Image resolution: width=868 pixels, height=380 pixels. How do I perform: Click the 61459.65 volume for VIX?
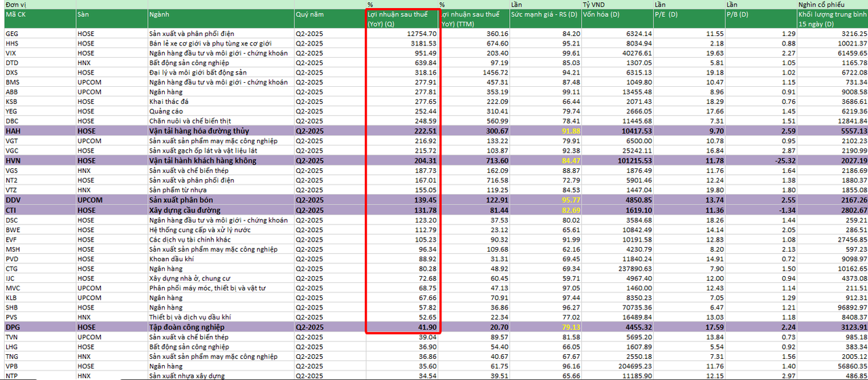coord(852,52)
